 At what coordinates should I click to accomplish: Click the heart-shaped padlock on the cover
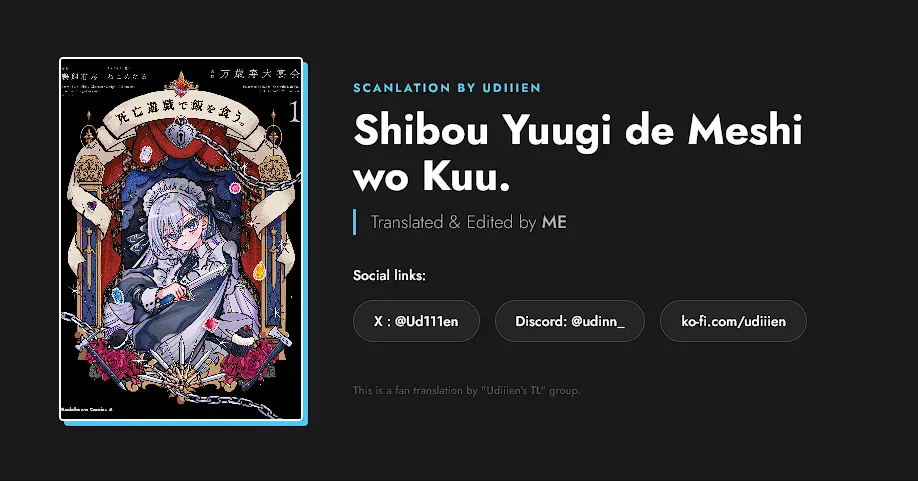[181, 133]
